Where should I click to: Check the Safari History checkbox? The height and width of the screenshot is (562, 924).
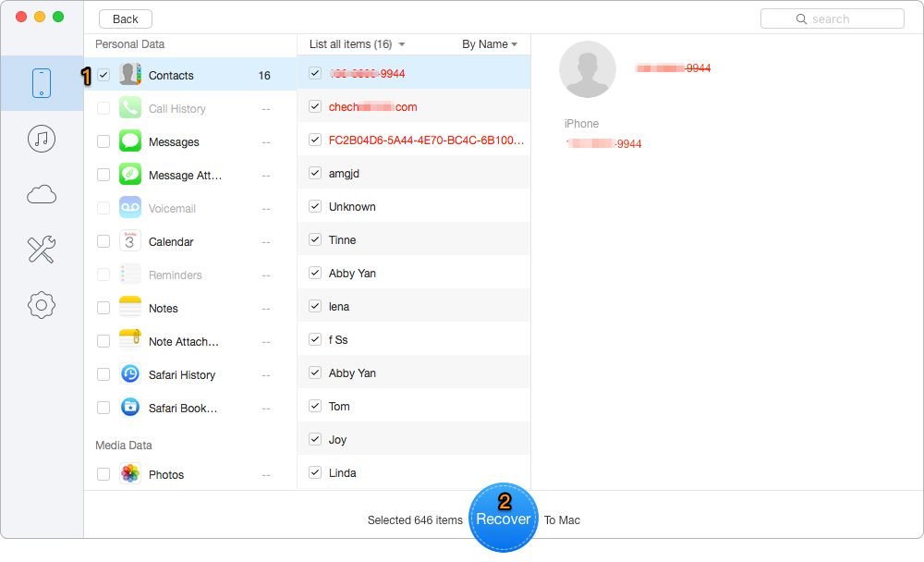pyautogui.click(x=103, y=374)
